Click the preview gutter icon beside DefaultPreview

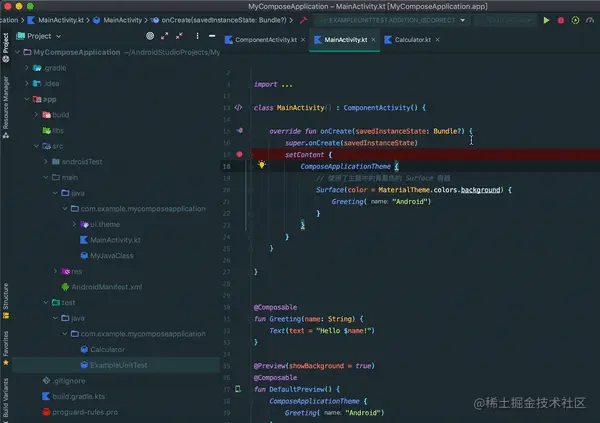tap(238, 389)
